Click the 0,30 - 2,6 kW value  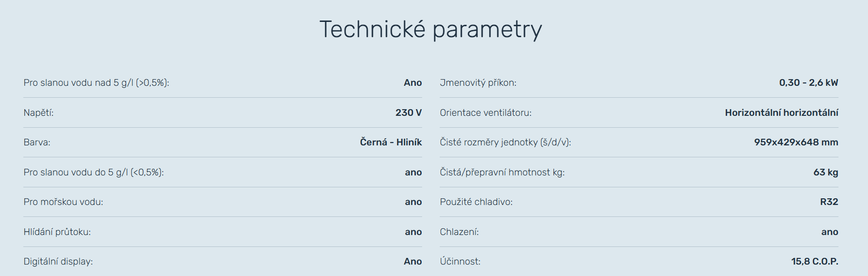click(808, 83)
